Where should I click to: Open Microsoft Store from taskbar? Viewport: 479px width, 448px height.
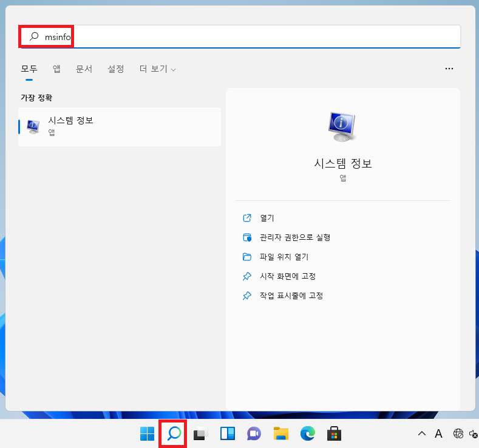click(x=334, y=433)
